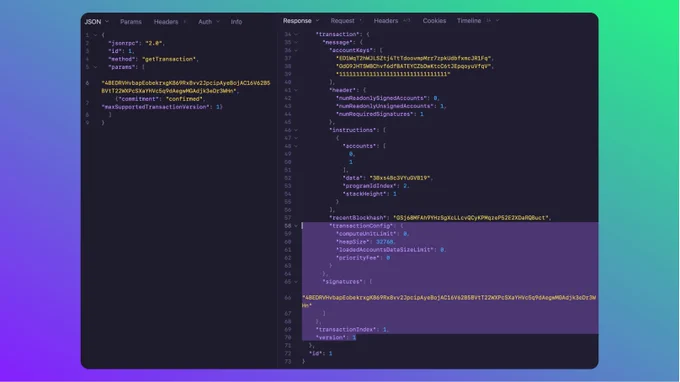Image resolution: width=680 pixels, height=382 pixels.
Task: Click the "numRequiredSignatures" line
Action: click(x=379, y=114)
